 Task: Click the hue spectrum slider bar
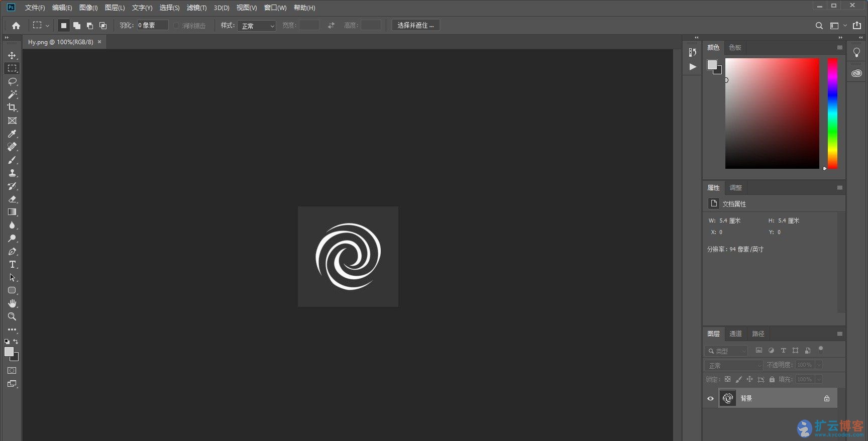coord(832,114)
